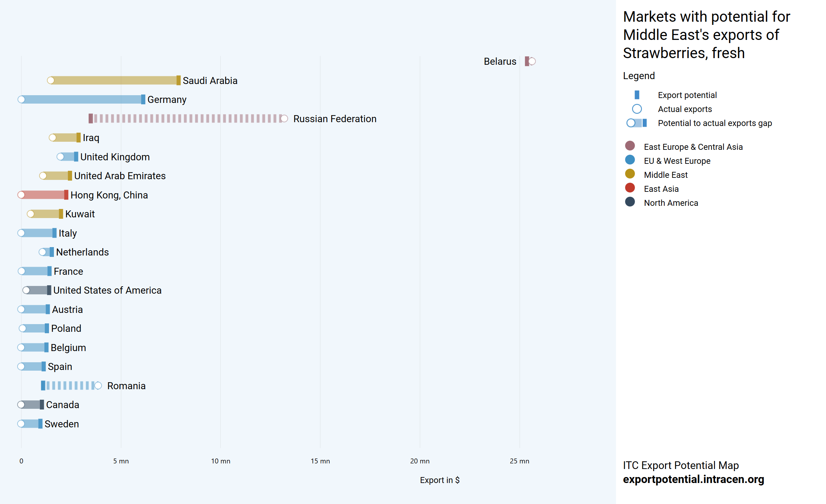Click the United Arab Emirates label

[120, 176]
